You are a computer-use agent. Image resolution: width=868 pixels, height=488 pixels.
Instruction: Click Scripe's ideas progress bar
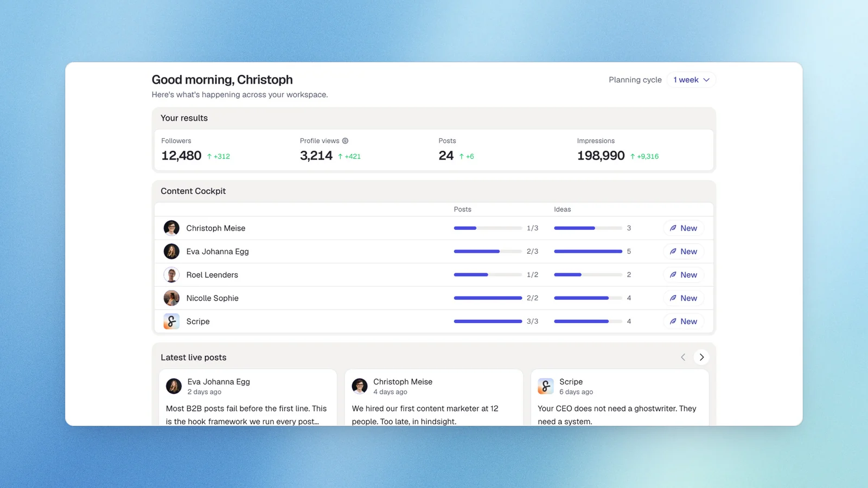click(588, 322)
